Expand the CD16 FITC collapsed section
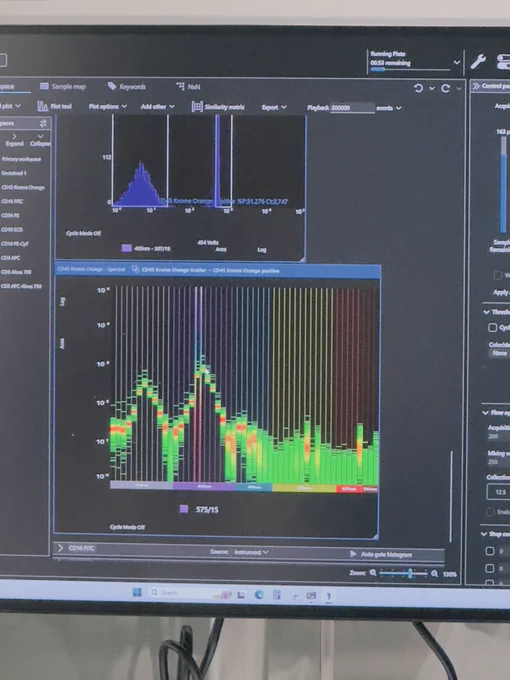Screen dimensions: 510x680 (60, 548)
